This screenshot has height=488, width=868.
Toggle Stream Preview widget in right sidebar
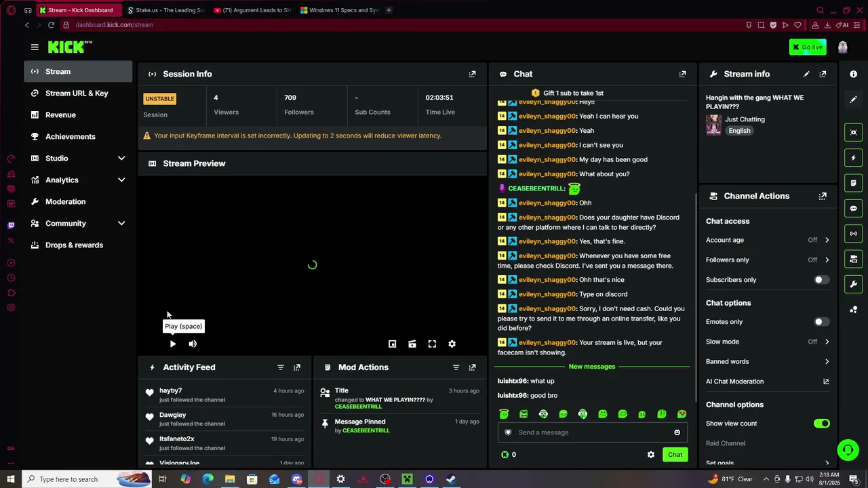[854, 132]
